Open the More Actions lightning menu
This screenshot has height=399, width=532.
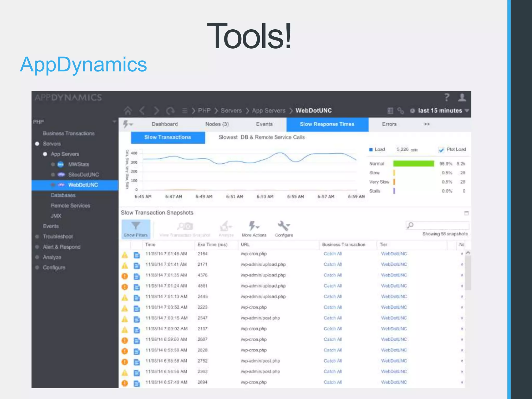254,229
